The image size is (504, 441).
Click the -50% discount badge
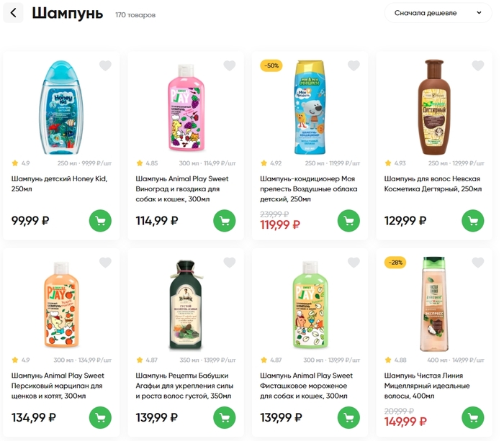(x=271, y=65)
